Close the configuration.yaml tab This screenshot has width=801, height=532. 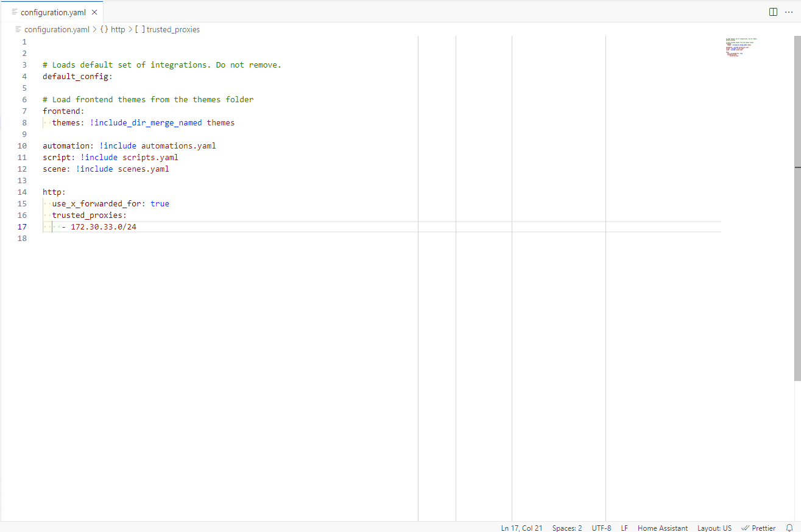click(x=94, y=12)
